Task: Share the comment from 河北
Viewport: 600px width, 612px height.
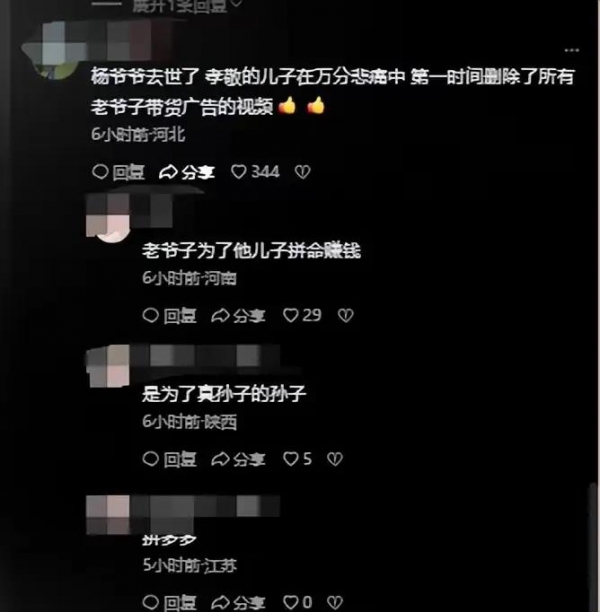Action: pos(187,172)
